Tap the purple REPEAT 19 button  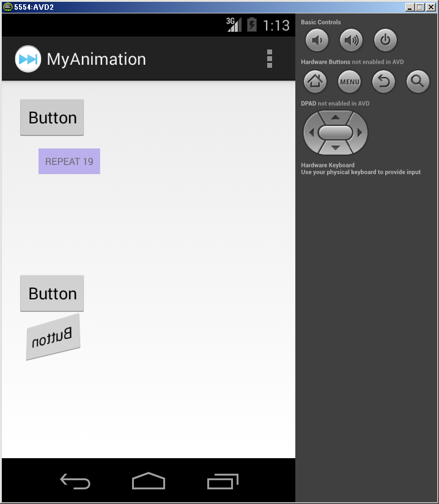[69, 161]
